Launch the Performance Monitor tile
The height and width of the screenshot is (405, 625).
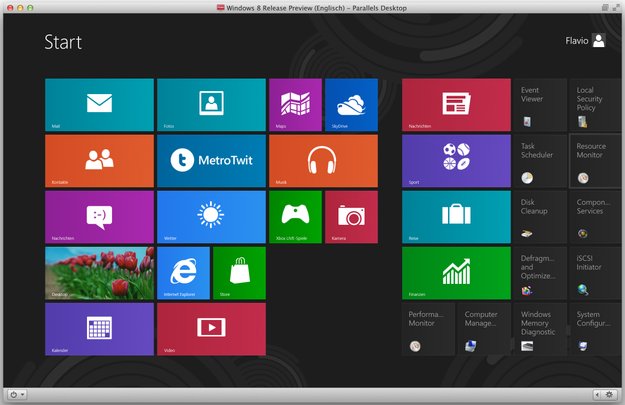click(428, 329)
